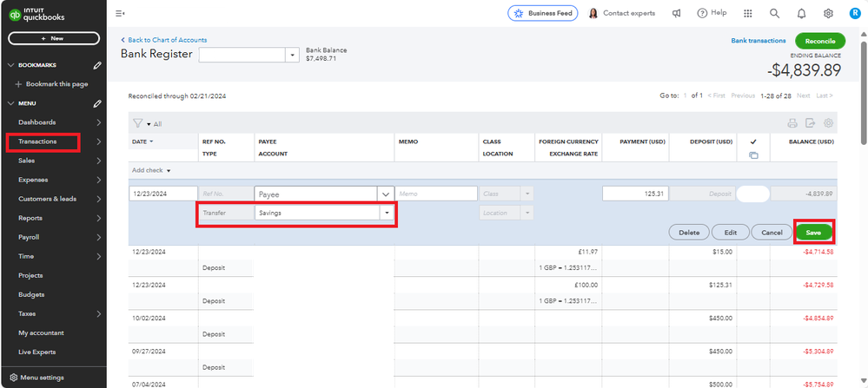Open the Add check dropdown
The height and width of the screenshot is (388, 868).
click(151, 170)
